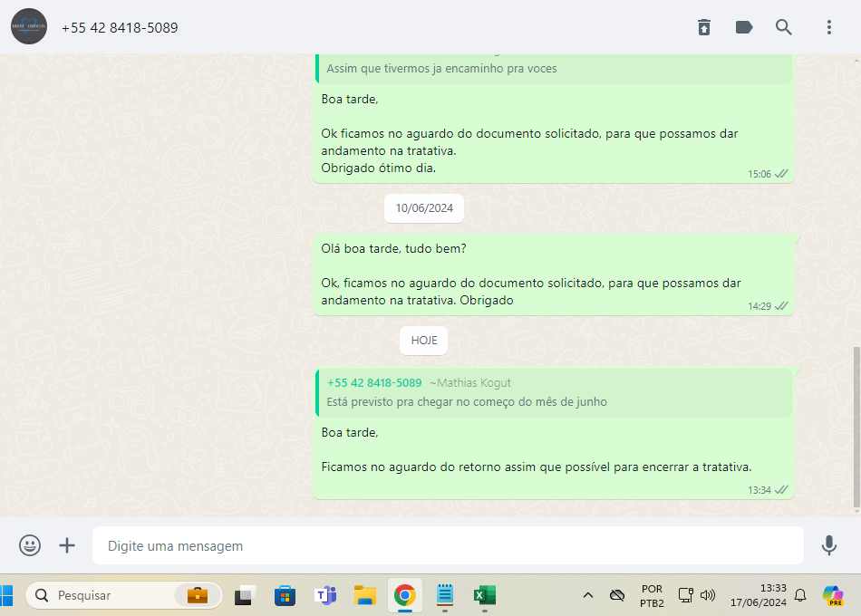
Task: Click the archive trash icon in chat header
Action: (704, 27)
